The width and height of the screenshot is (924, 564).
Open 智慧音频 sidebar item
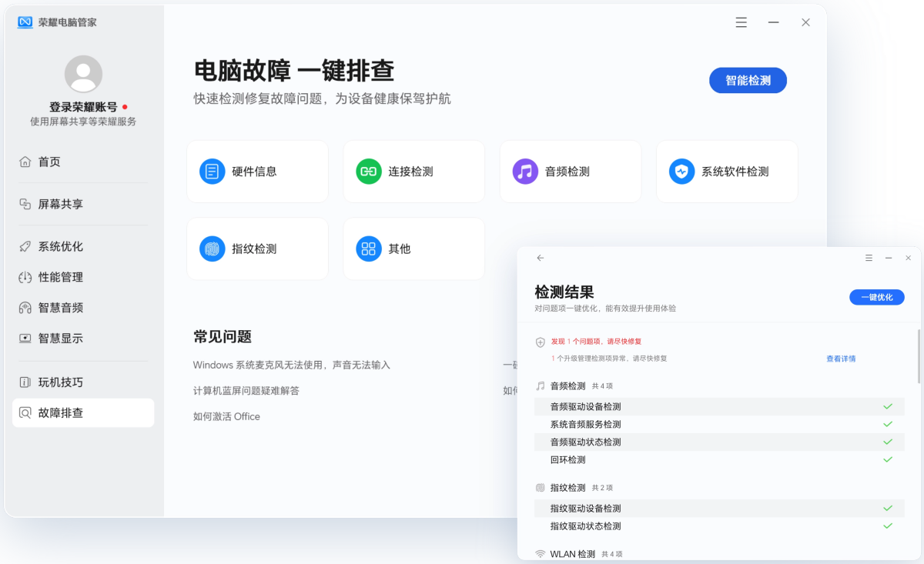(83, 308)
